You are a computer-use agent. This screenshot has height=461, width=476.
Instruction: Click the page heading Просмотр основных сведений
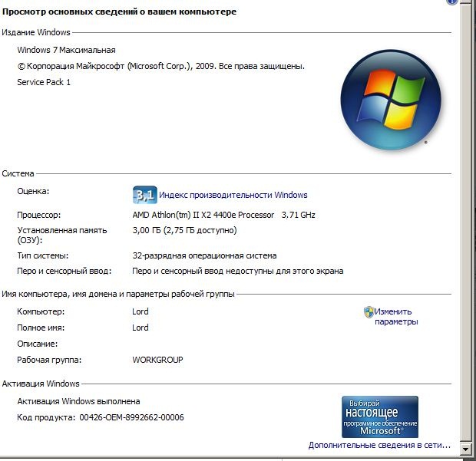pos(119,12)
